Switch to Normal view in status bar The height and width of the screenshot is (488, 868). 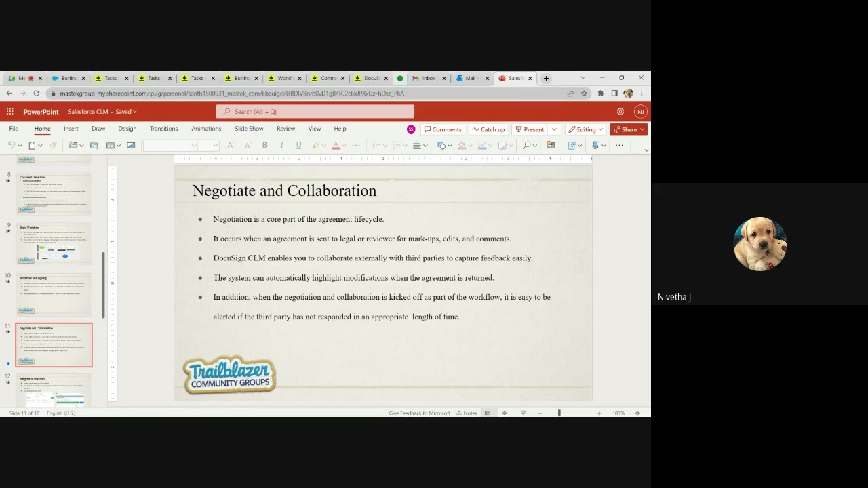coord(488,413)
